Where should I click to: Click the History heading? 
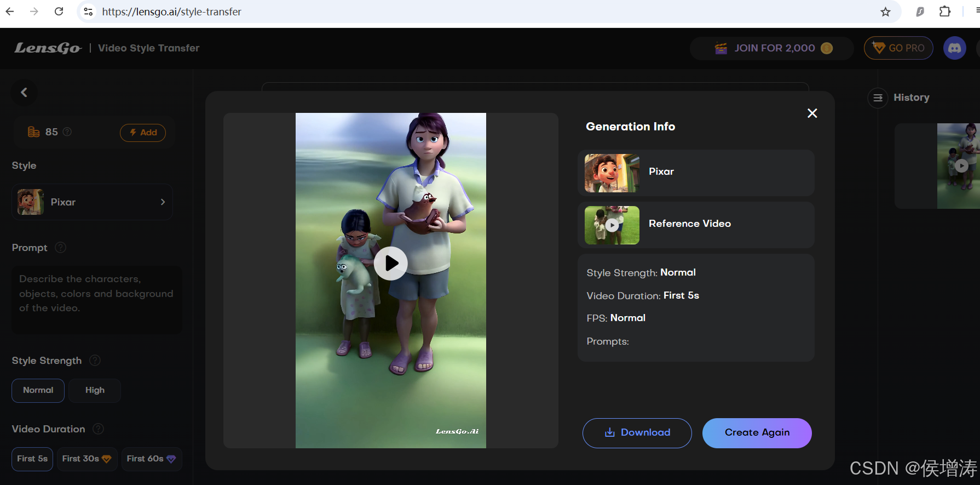click(912, 98)
